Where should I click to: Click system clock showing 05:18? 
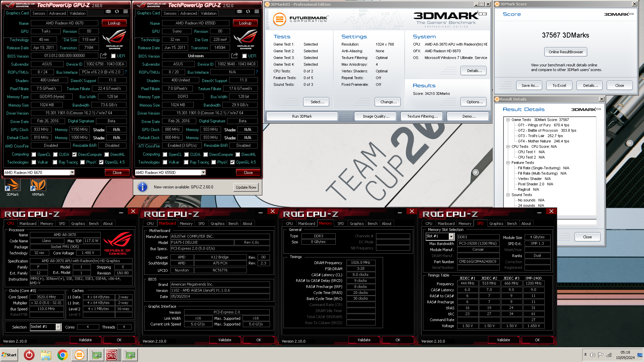tap(625, 352)
